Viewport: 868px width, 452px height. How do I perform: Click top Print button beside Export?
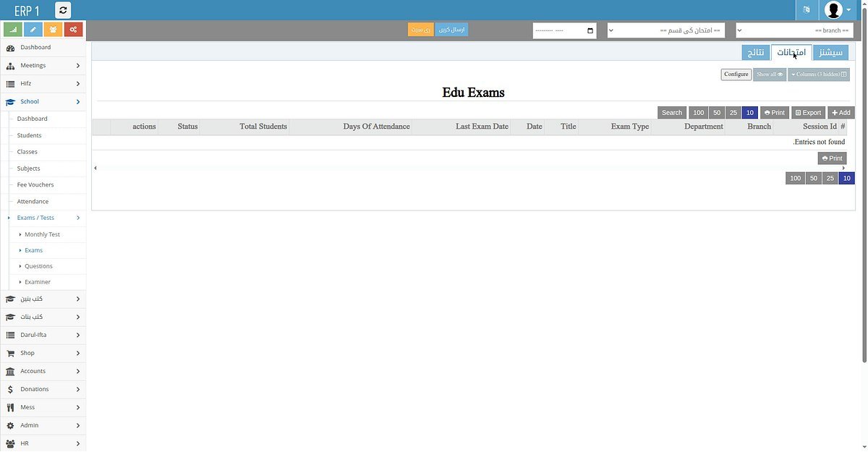(x=775, y=113)
